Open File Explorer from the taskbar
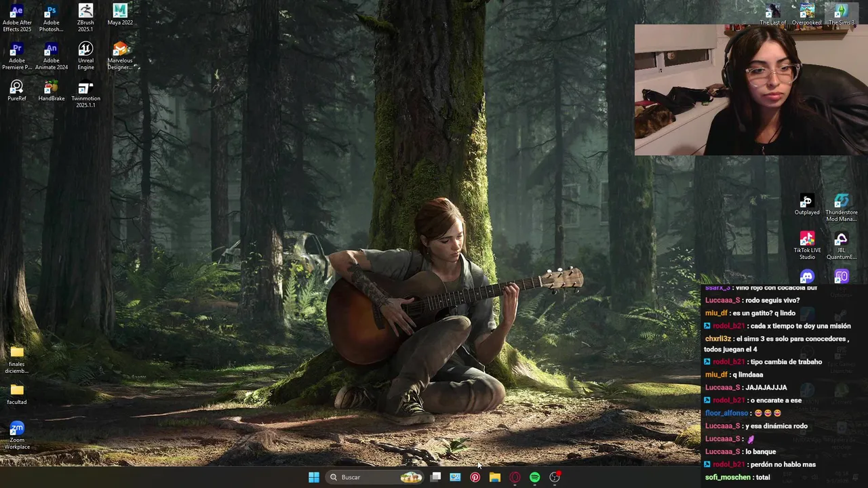 (x=495, y=477)
